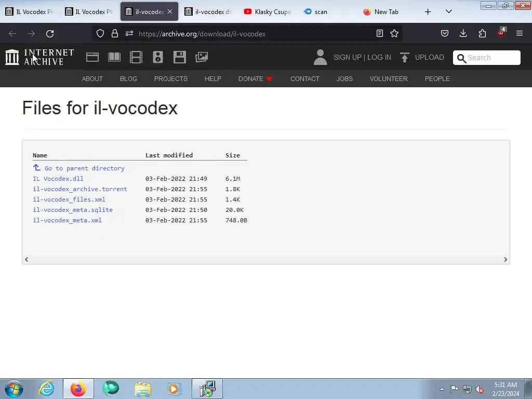Open the Windows Start menu

14,389
